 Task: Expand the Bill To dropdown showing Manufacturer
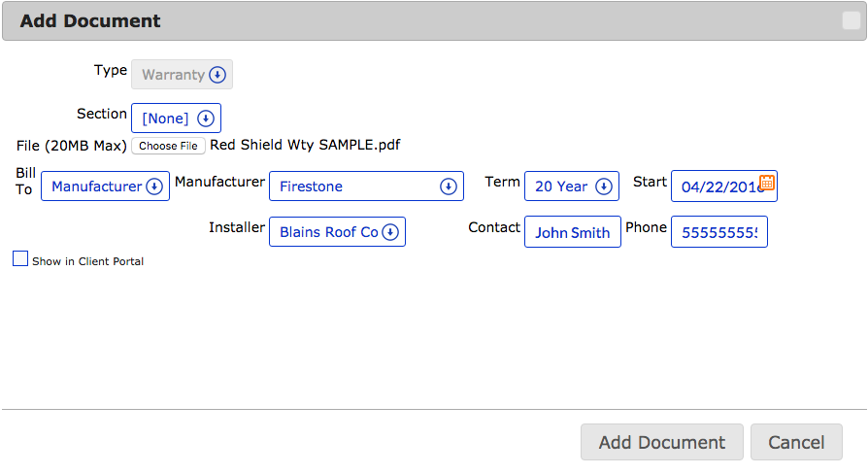tap(105, 186)
